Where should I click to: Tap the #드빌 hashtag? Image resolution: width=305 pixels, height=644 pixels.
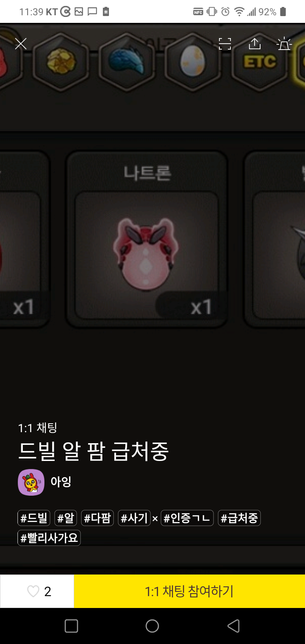(34, 518)
